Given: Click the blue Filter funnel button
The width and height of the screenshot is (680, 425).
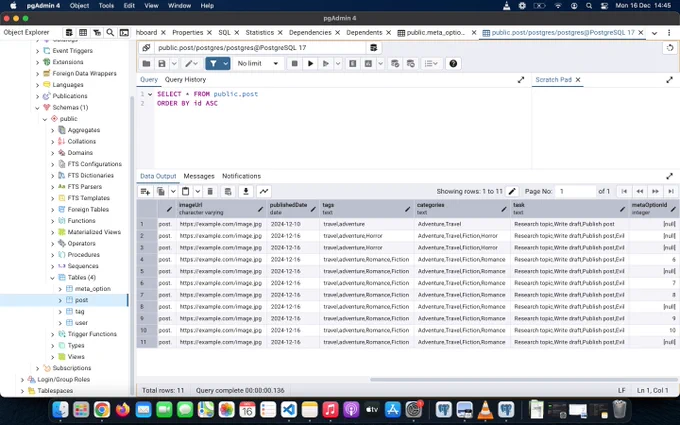Looking at the screenshot, I should tap(213, 64).
